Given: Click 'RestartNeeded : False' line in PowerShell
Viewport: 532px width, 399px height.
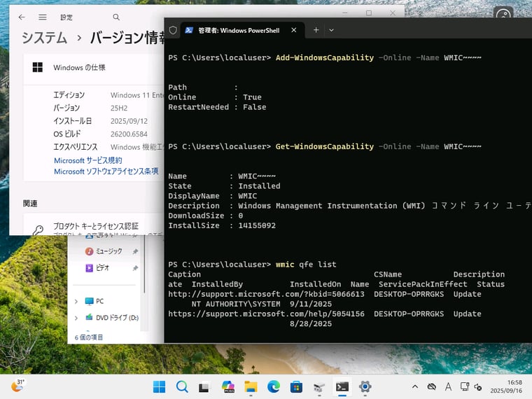Looking at the screenshot, I should [217, 107].
